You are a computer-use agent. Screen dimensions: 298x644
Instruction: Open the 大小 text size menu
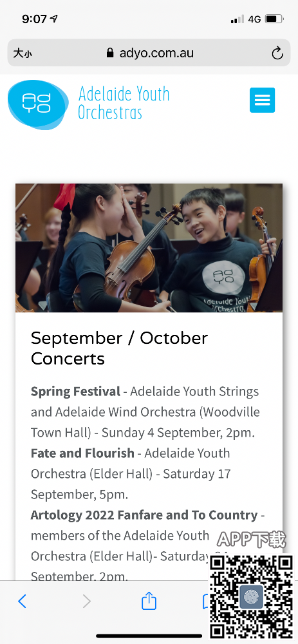coord(22,53)
